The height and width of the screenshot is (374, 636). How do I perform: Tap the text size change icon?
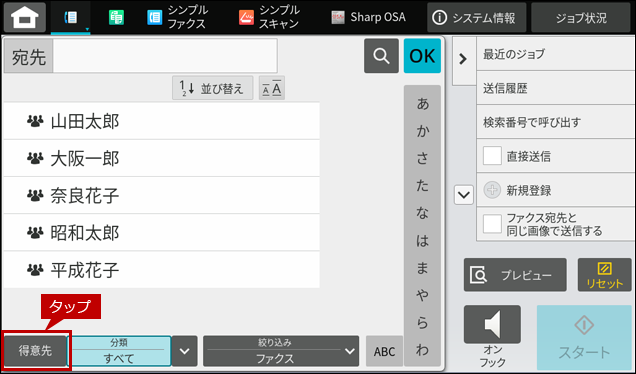[x=272, y=88]
